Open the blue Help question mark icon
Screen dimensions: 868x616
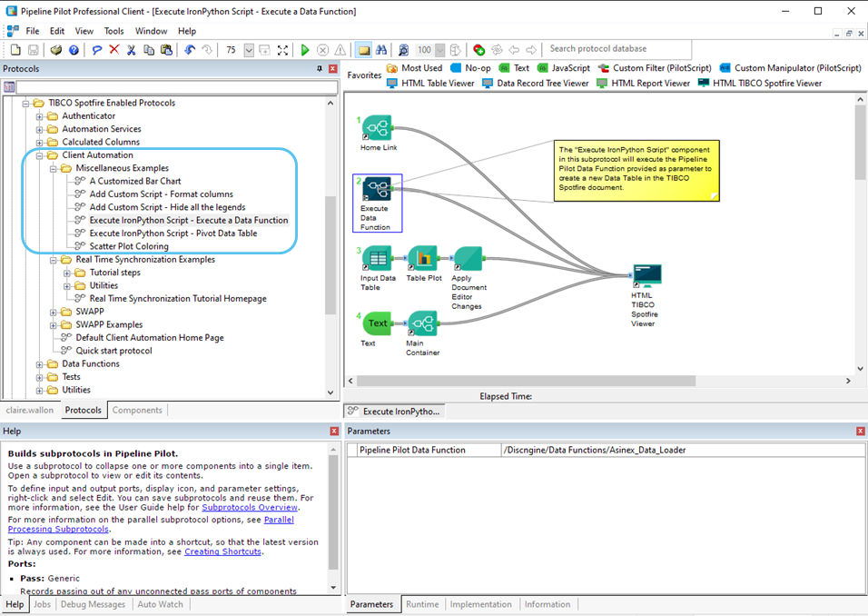[x=74, y=50]
